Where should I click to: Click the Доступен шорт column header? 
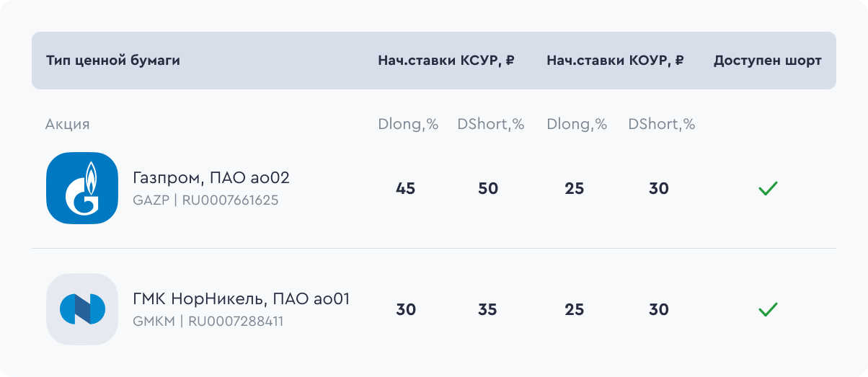768,61
